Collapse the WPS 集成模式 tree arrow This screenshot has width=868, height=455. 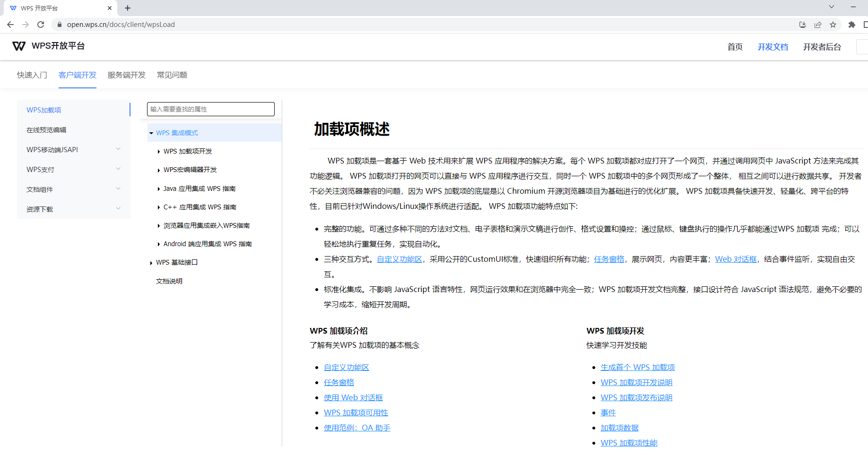click(151, 133)
